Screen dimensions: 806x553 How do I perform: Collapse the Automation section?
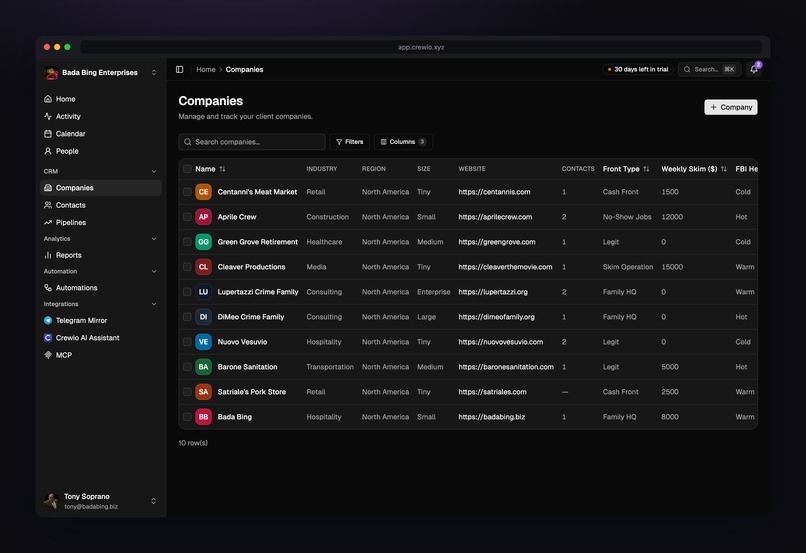154,271
